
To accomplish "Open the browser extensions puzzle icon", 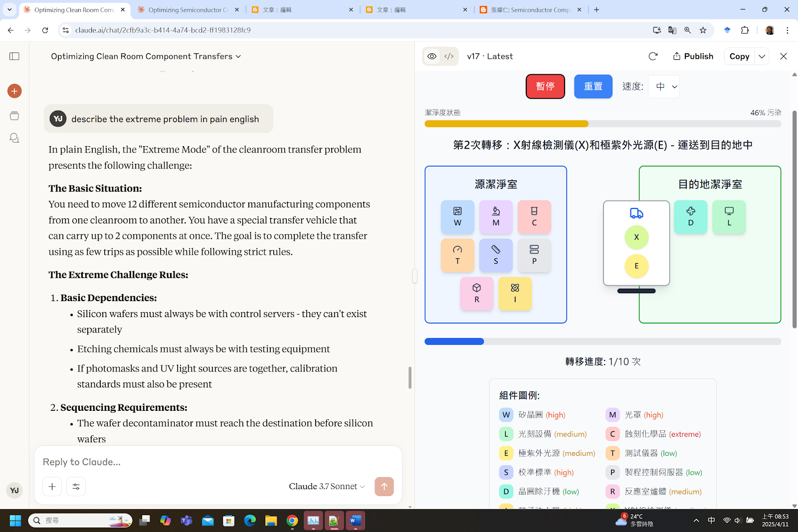I will [x=745, y=30].
